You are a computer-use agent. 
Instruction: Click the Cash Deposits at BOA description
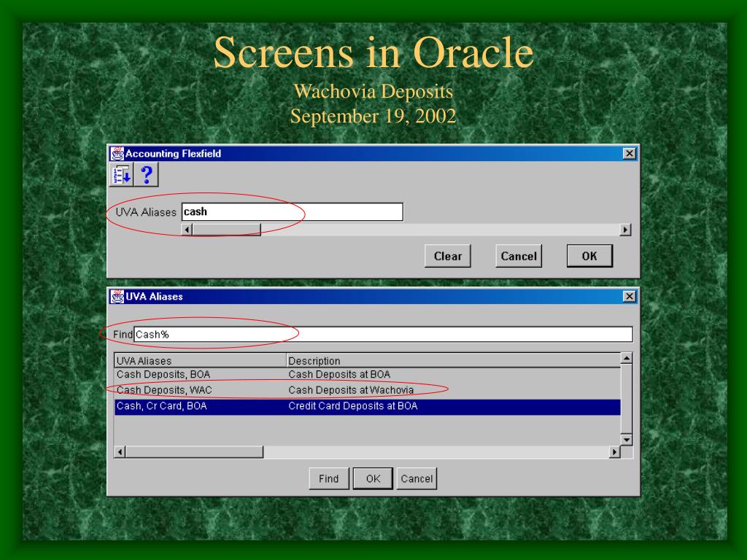(x=339, y=374)
